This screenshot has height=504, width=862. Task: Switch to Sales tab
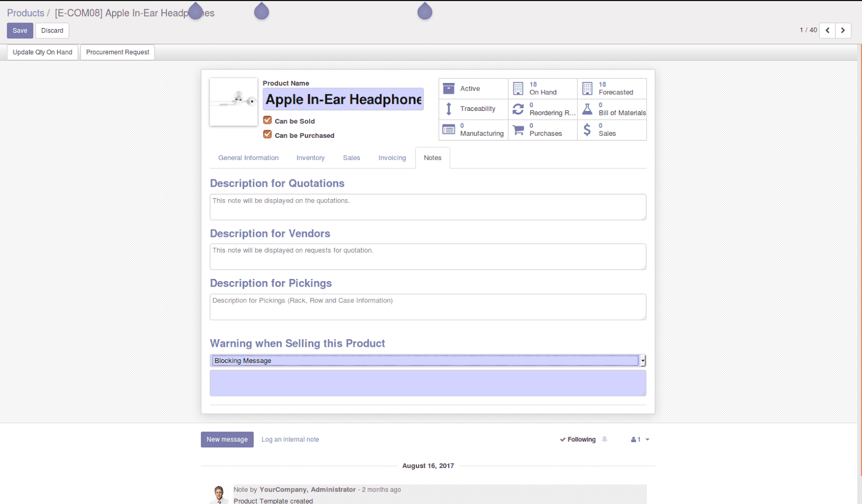click(x=351, y=158)
